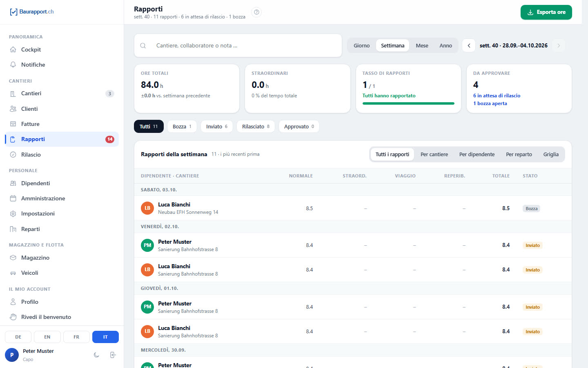Image resolution: width=588 pixels, height=368 pixels.
Task: Select the IT language button
Action: click(x=105, y=337)
